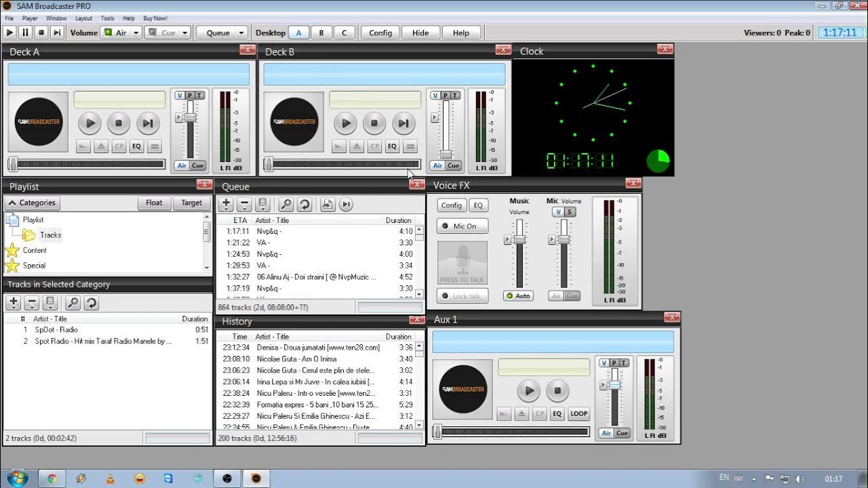Click the PRESS TO TALK microphone pad
Viewport: 868px width, 488px height.
coord(462,262)
